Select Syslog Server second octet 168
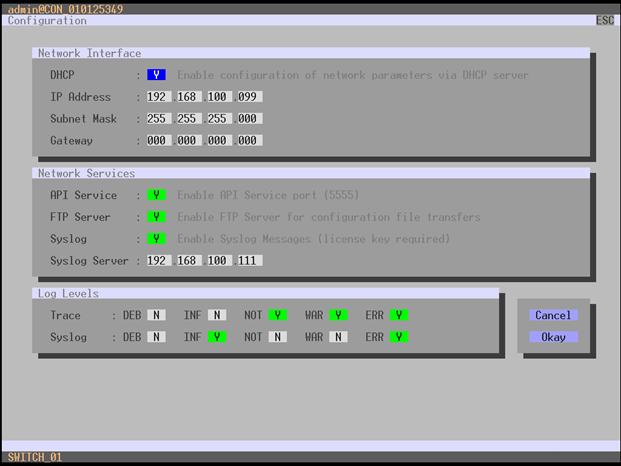Viewport: 621px width, 466px height. (x=189, y=261)
